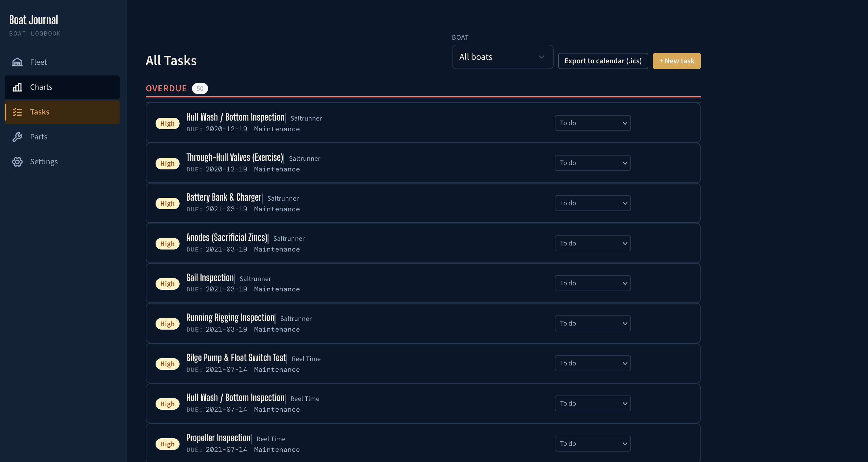Click Reel Time label beside Propeller Inspection
Screen dimensions: 868x462
tap(271, 439)
